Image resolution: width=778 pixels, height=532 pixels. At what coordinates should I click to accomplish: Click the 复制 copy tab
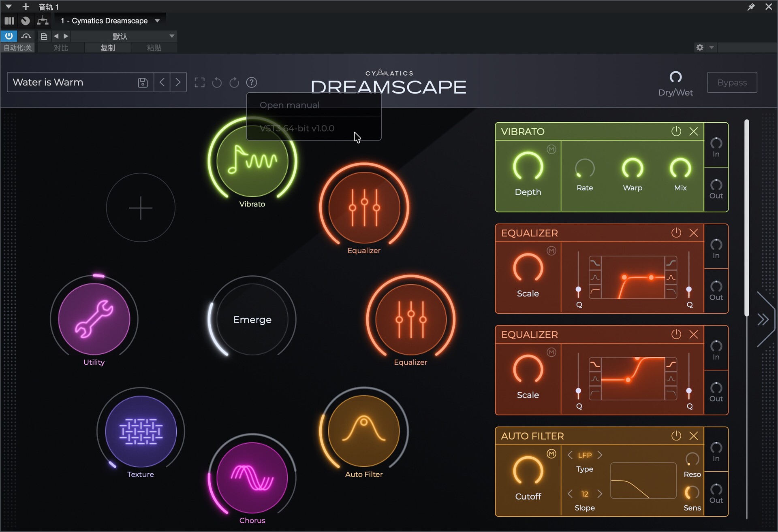pyautogui.click(x=108, y=48)
